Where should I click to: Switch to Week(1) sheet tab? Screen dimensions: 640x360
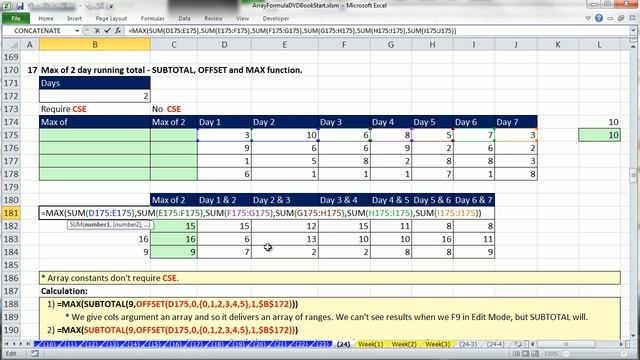(371, 344)
